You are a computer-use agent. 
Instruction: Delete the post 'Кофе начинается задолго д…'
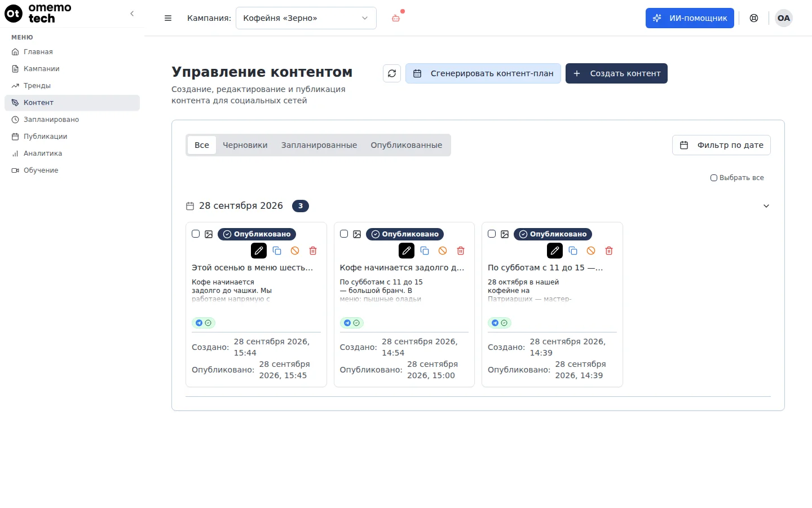pos(461,251)
